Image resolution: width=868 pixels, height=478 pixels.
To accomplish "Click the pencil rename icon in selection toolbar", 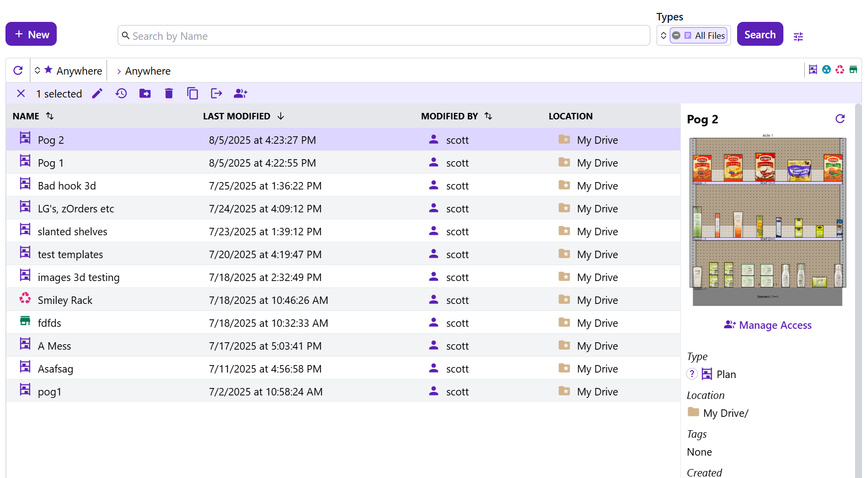I will click(x=97, y=94).
